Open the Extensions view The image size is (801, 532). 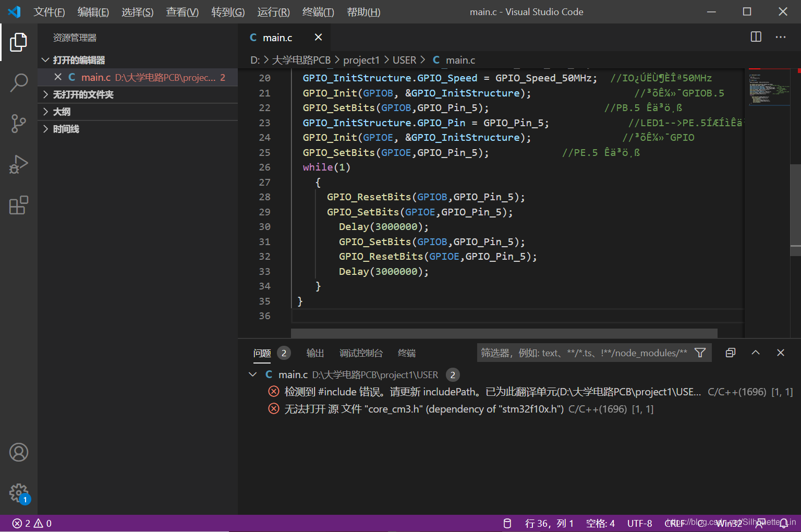point(19,205)
